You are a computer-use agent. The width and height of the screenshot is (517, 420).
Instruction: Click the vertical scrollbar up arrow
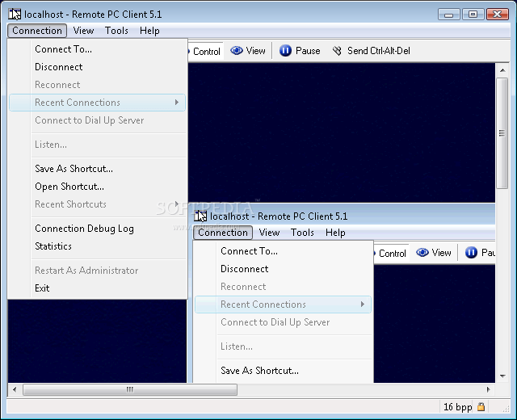pyautogui.click(x=502, y=70)
